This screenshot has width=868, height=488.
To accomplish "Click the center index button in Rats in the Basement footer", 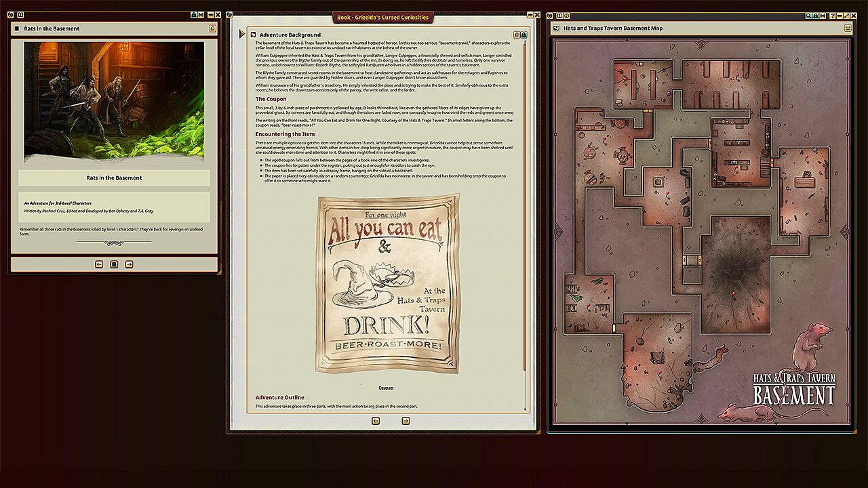I will coord(114,264).
